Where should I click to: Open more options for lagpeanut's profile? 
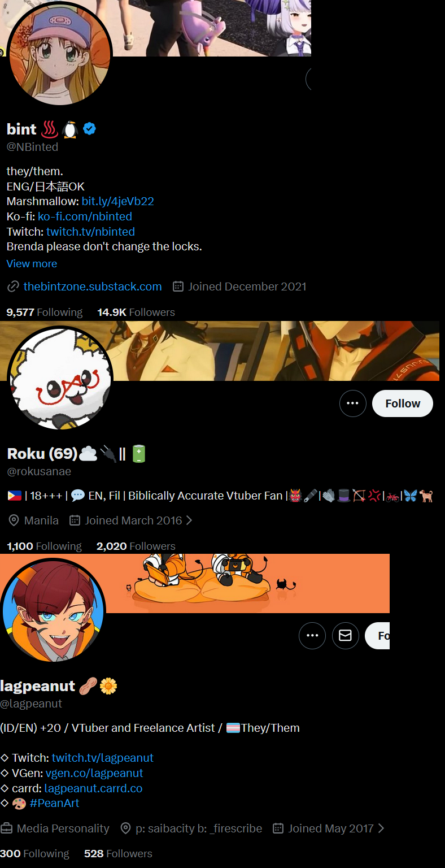[x=312, y=636]
